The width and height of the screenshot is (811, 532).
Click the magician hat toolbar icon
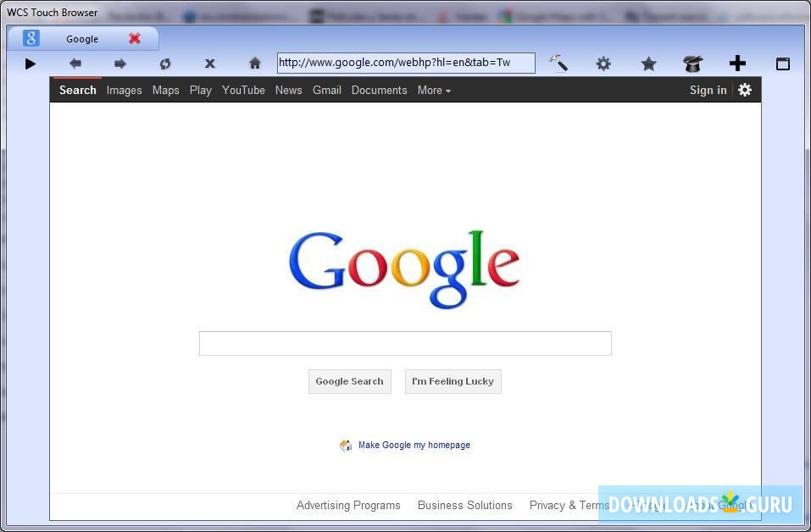(692, 63)
